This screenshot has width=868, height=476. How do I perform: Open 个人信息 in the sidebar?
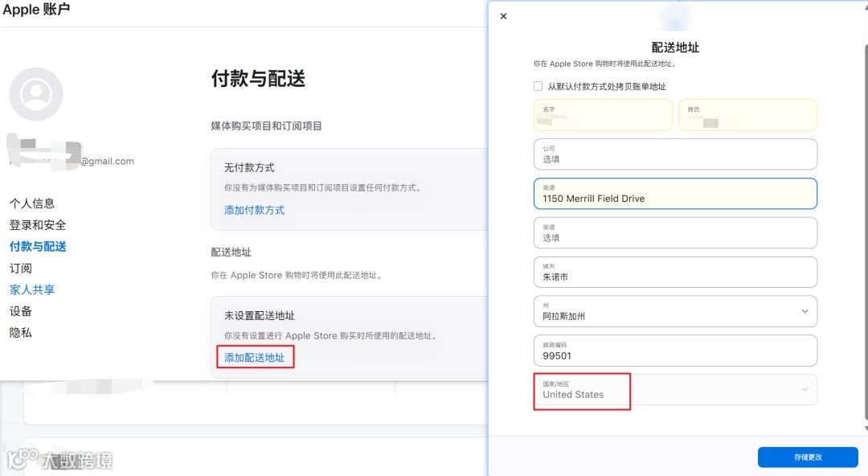coord(32,203)
